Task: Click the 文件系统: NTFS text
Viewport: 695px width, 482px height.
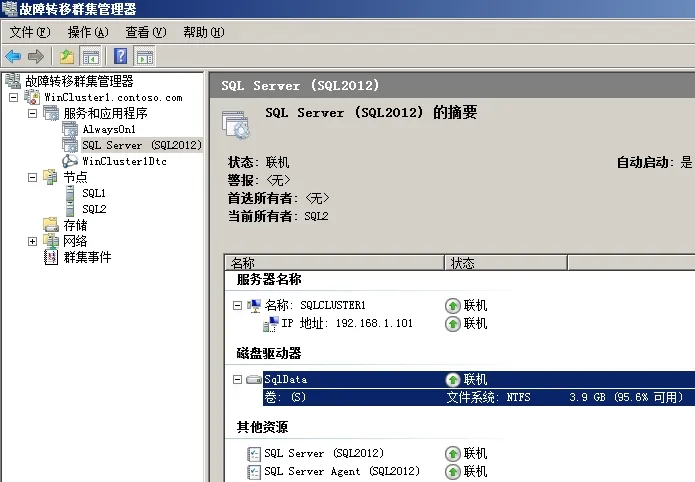Action: pyautogui.click(x=488, y=397)
